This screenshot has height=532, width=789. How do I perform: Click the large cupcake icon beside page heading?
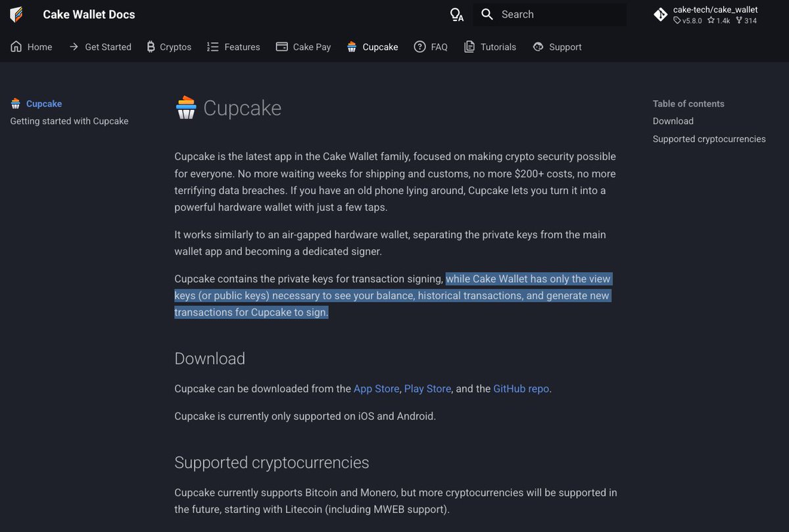[x=186, y=108]
